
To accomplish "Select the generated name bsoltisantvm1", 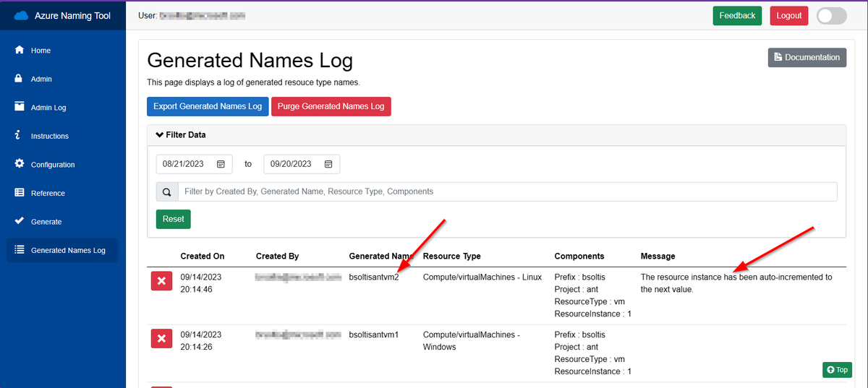I will click(374, 335).
